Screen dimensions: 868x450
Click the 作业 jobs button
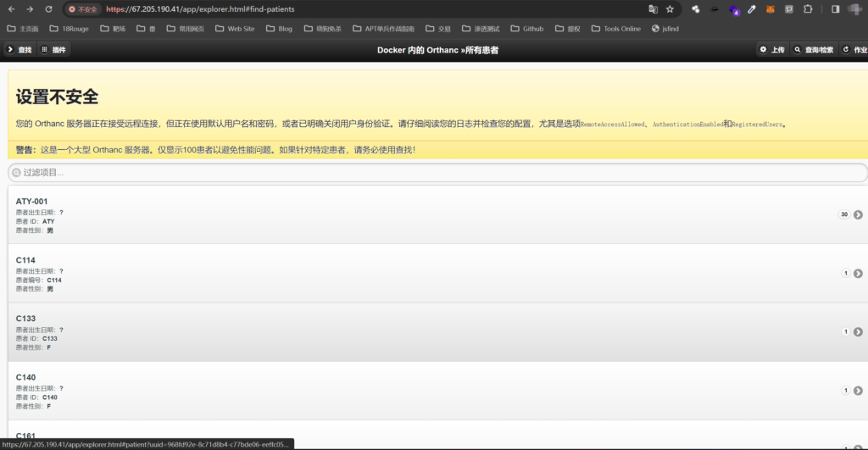(854, 50)
